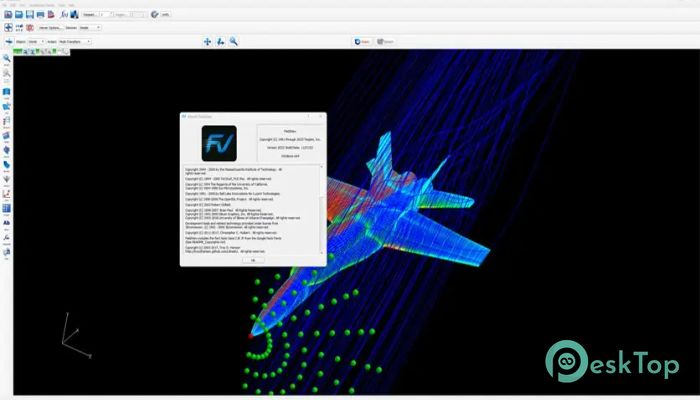Open the Object dropdown in the transform toolbar
Viewport: 700px width, 400px height.
[x=36, y=42]
